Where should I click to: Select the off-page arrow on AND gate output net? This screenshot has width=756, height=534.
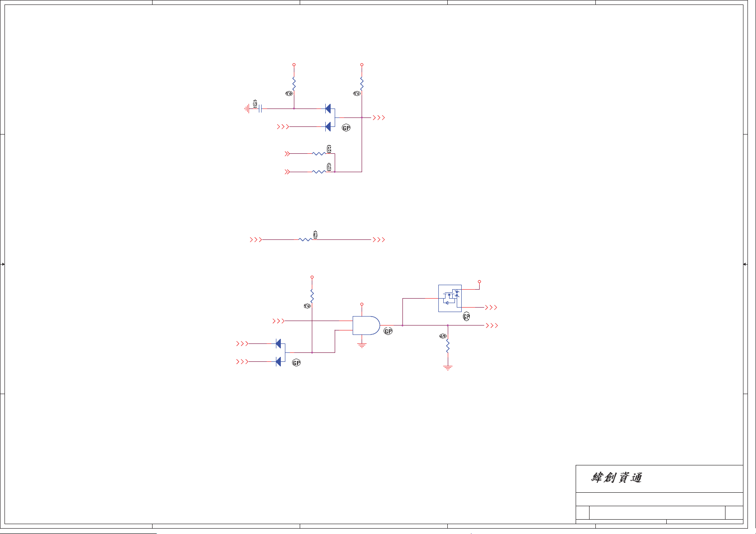tap(492, 326)
